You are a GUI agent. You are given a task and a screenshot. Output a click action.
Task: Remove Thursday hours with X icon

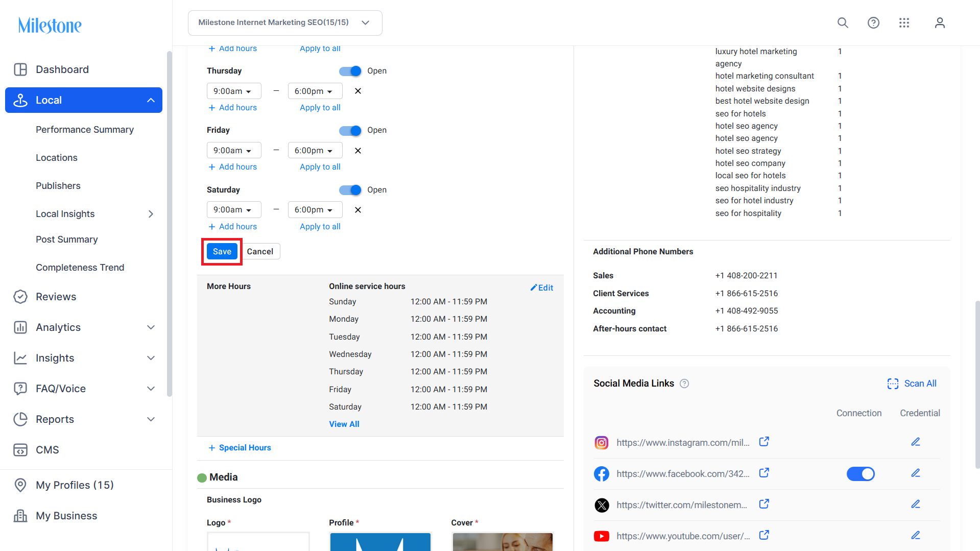point(358,91)
